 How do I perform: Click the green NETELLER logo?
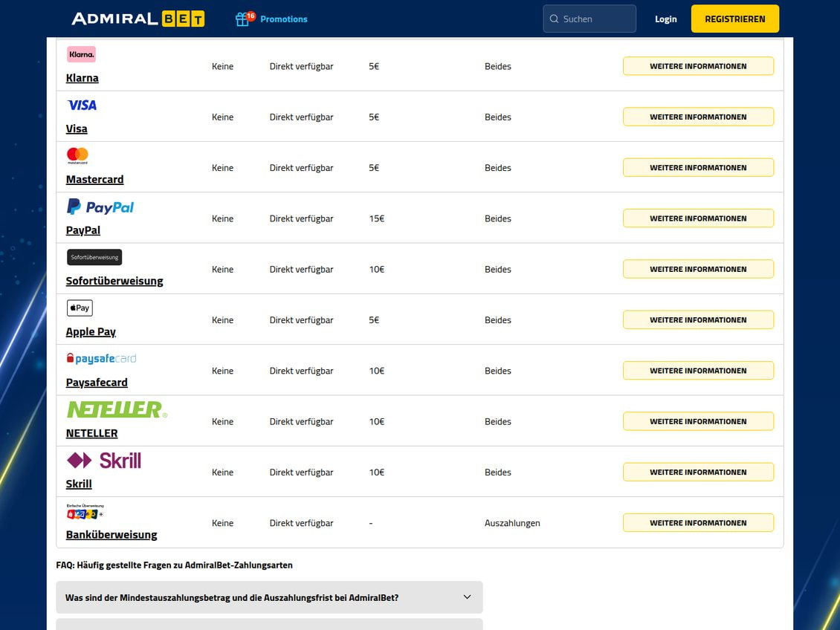117,409
